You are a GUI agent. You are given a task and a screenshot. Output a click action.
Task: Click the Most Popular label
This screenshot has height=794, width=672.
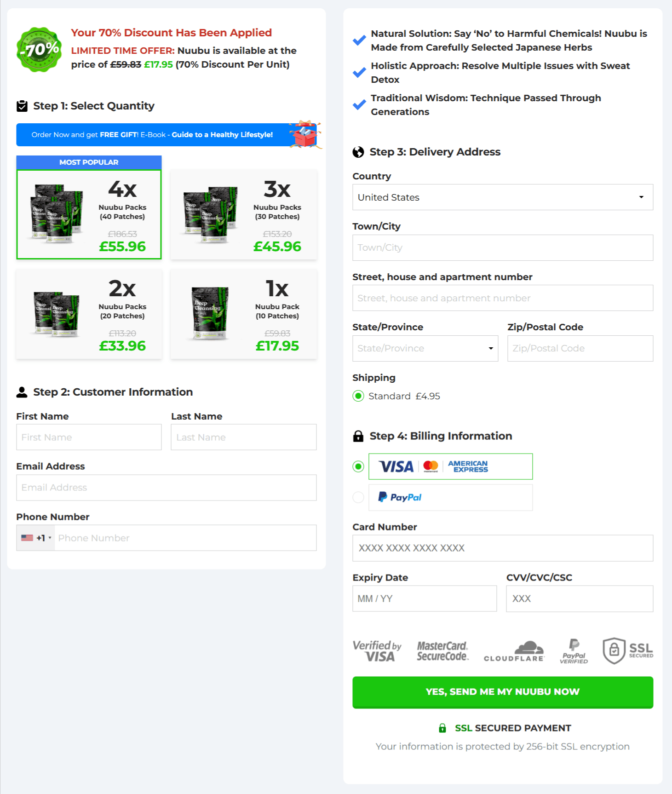click(89, 162)
